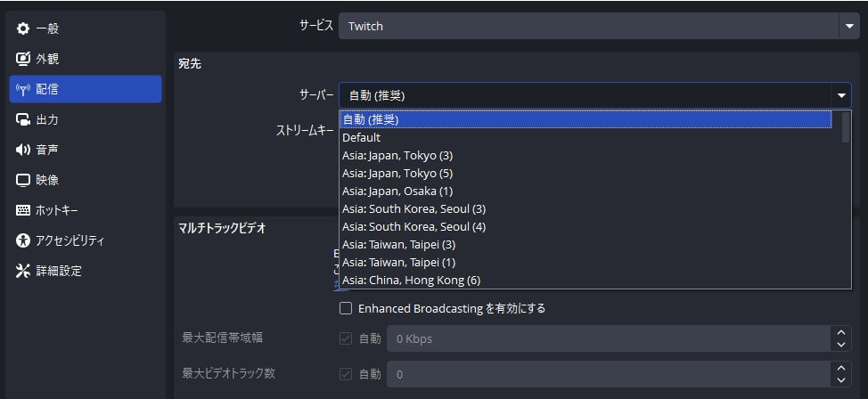Select Asia: Taiwan, Taipei (1) server
This screenshot has height=399, width=868.
585,262
